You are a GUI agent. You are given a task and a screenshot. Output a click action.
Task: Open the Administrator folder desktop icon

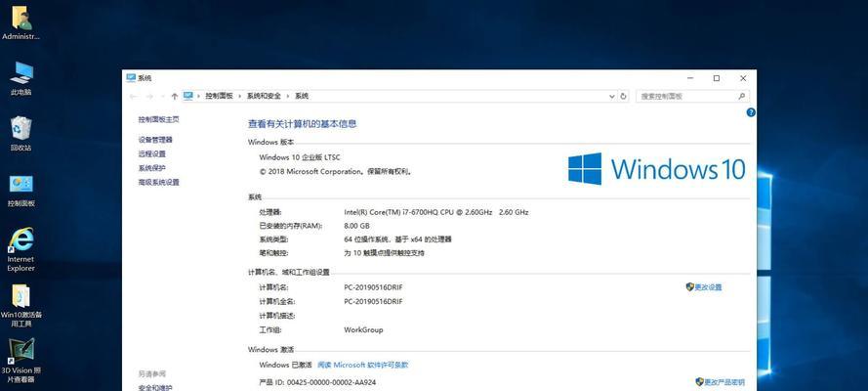point(21,22)
